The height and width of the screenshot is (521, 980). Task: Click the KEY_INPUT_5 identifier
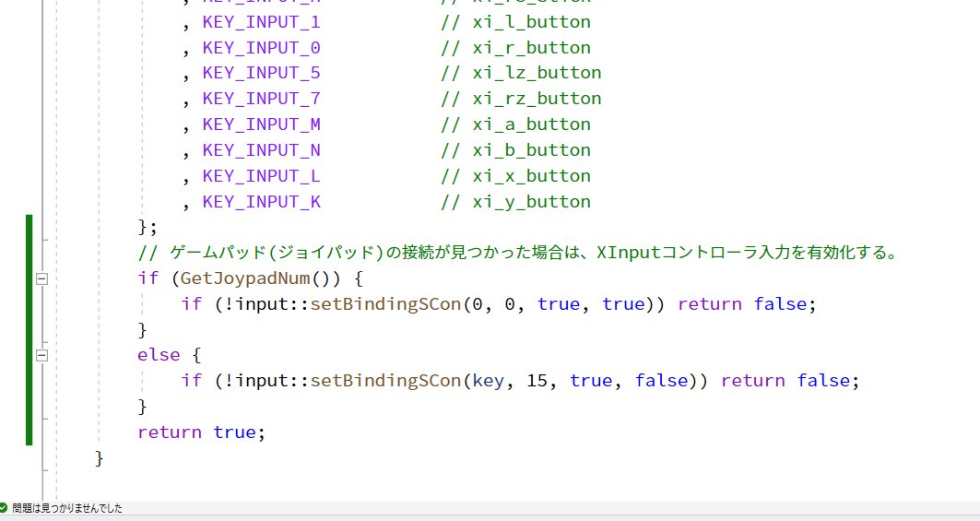[261, 73]
